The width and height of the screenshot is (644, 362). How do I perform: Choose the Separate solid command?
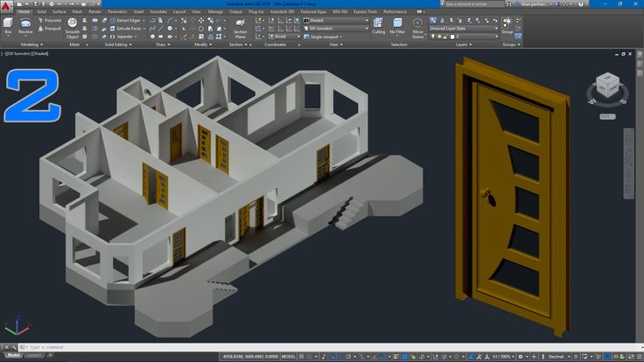coord(123,37)
